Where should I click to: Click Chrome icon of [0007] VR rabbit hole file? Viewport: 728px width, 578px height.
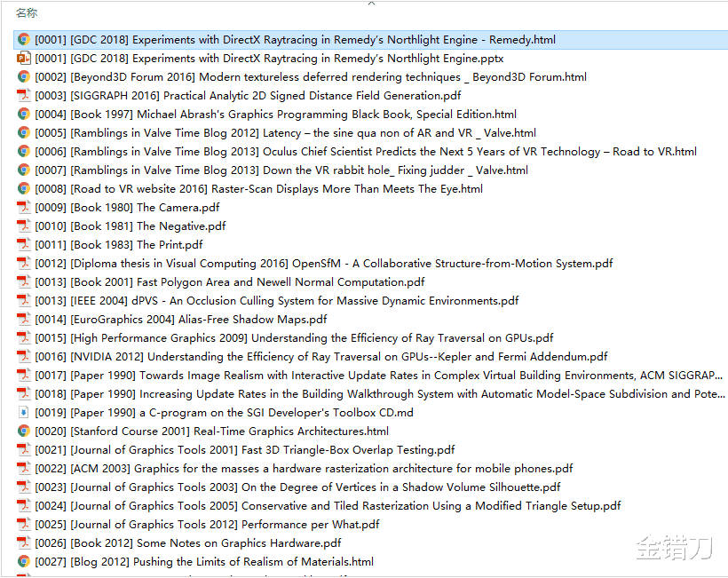[x=24, y=170]
